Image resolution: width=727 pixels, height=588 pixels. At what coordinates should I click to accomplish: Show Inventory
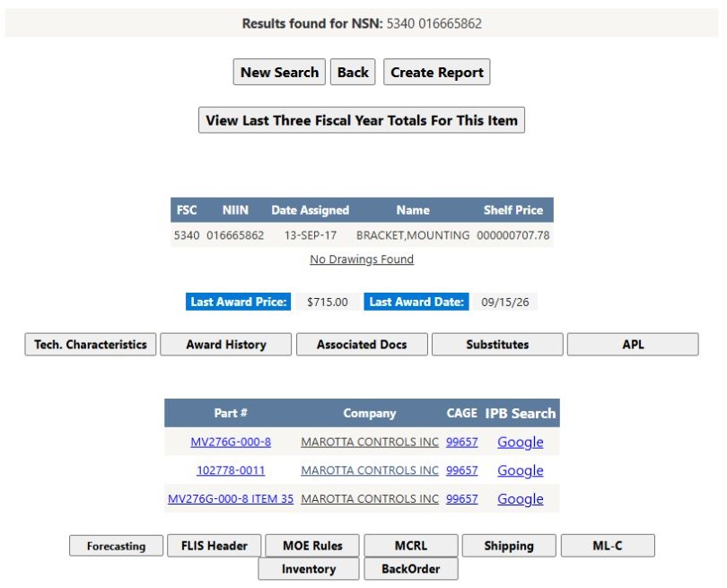pos(309,569)
